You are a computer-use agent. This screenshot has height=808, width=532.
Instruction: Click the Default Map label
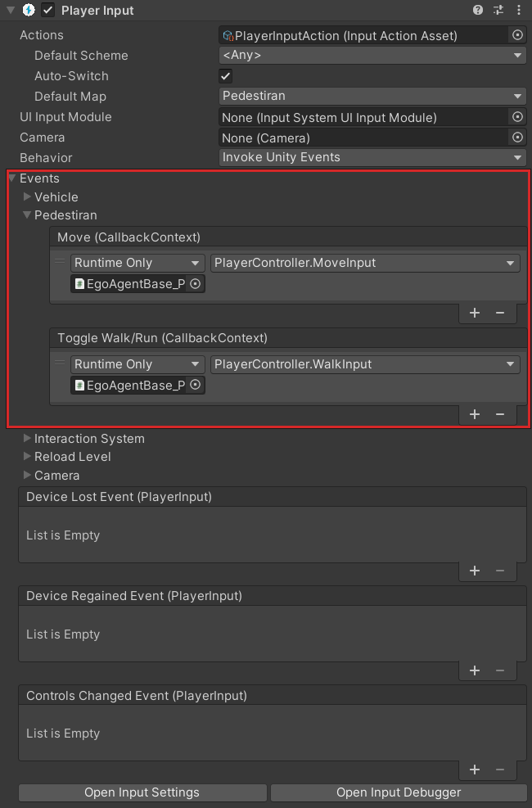click(x=70, y=97)
